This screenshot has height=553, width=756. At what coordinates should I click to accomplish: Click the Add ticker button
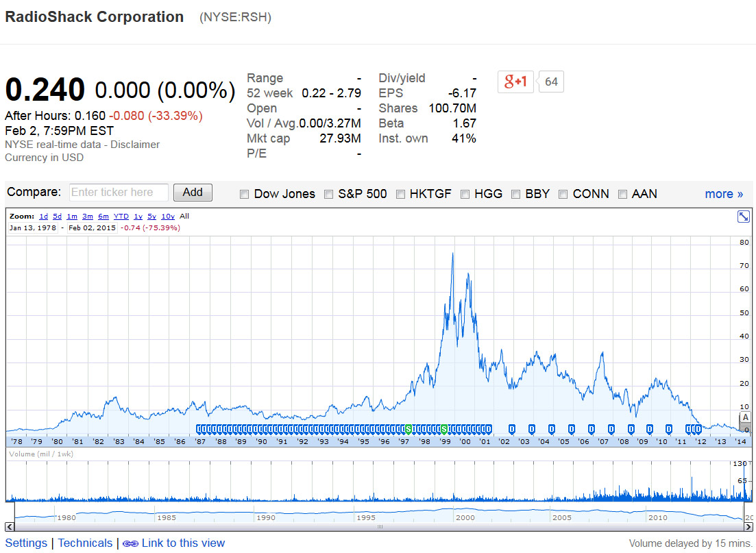tap(193, 193)
